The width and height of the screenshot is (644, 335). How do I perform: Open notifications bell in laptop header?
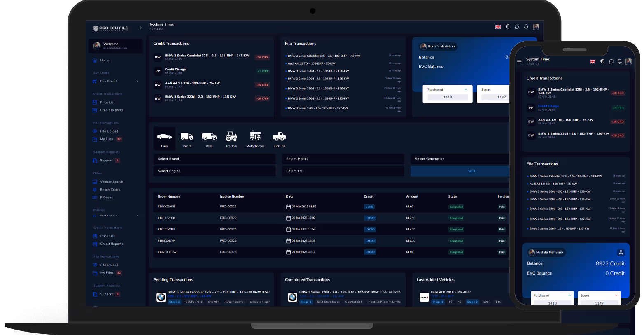tap(526, 27)
